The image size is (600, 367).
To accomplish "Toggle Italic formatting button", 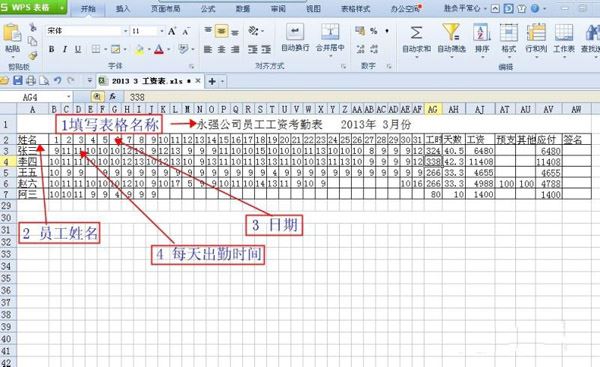I will coord(65,49).
